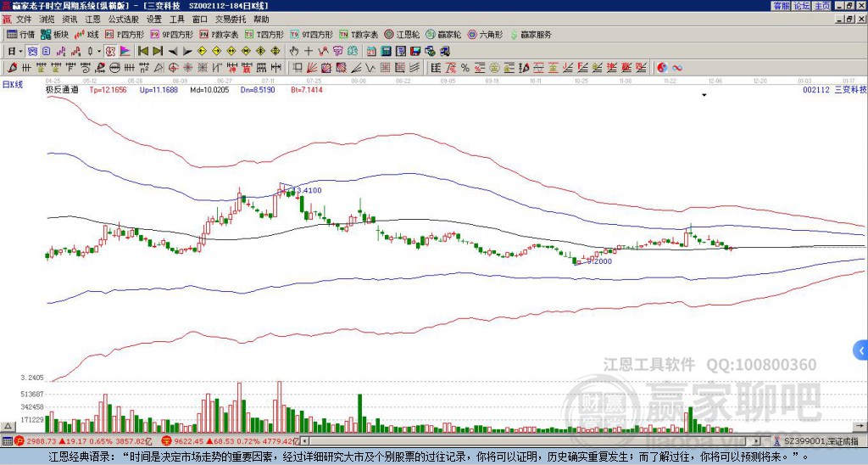Click the 13.4100 high price marker
868x465 pixels.
coord(309,190)
